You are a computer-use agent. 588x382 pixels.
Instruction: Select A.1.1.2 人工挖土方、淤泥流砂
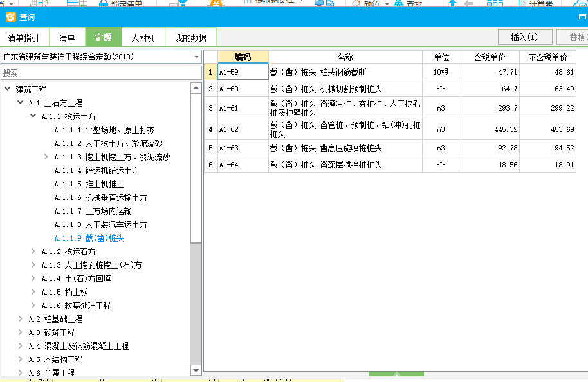(108, 143)
